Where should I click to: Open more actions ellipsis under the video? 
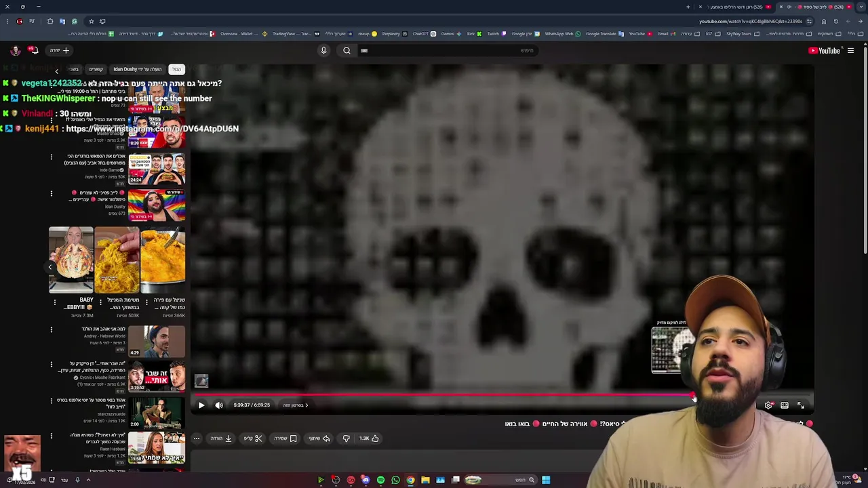tap(197, 439)
